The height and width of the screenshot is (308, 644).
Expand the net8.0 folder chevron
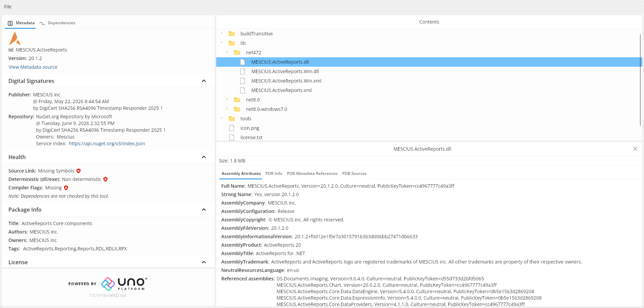pos(227,99)
